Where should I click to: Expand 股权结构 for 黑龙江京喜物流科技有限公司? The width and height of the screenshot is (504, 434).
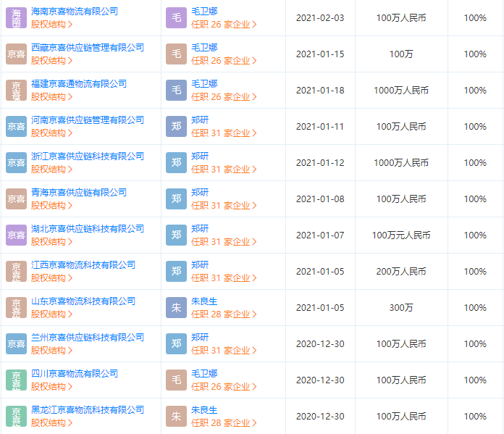pyautogui.click(x=51, y=423)
